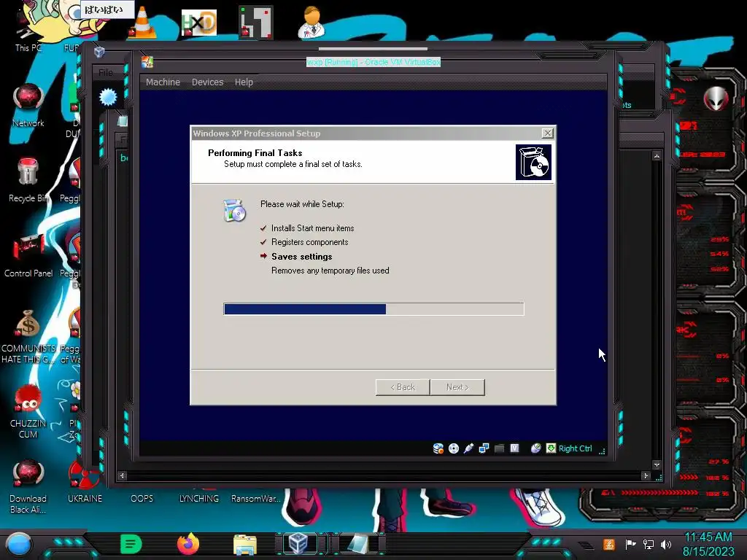Screen dimensions: 747x560
Task: Click the Manager vertical scrollbar up arrow
Action: click(x=657, y=156)
